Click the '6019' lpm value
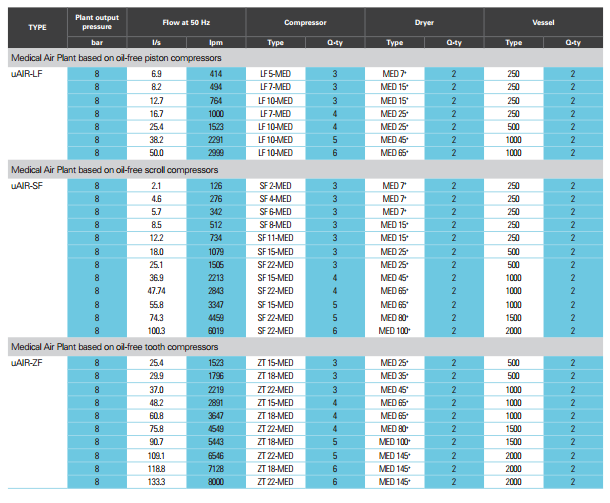Viewport: 610px width, 503px height. click(x=216, y=331)
